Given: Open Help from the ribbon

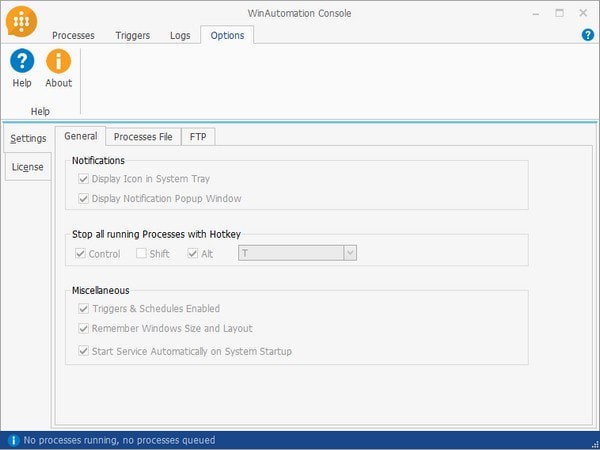Looking at the screenshot, I should pyautogui.click(x=22, y=69).
